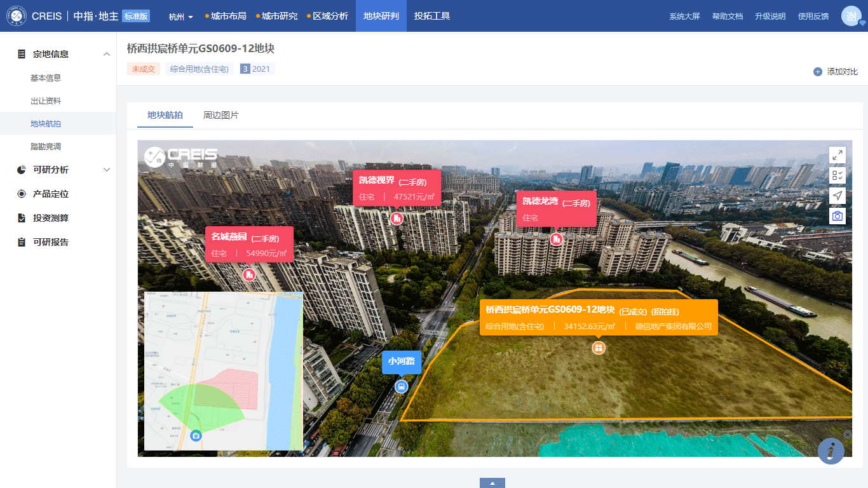This screenshot has height=488, width=868.
Task: Select 基本信息 in sidebar
Action: coord(46,78)
